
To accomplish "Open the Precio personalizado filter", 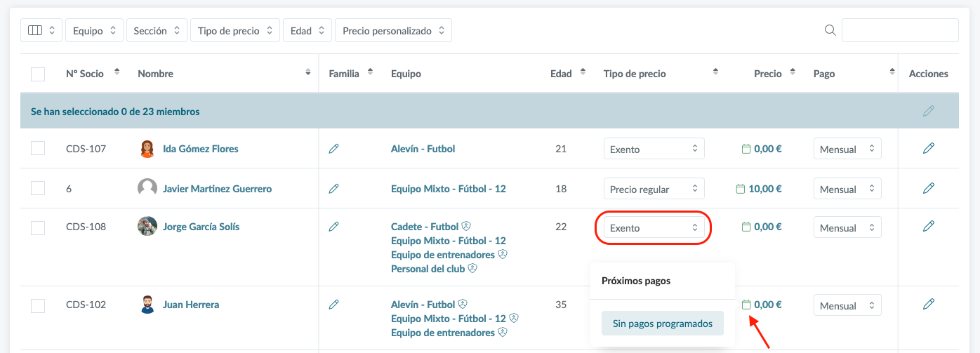I will [393, 30].
